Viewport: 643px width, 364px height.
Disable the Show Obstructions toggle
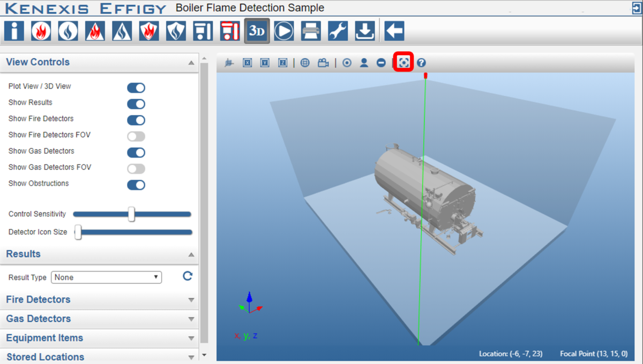point(136,185)
